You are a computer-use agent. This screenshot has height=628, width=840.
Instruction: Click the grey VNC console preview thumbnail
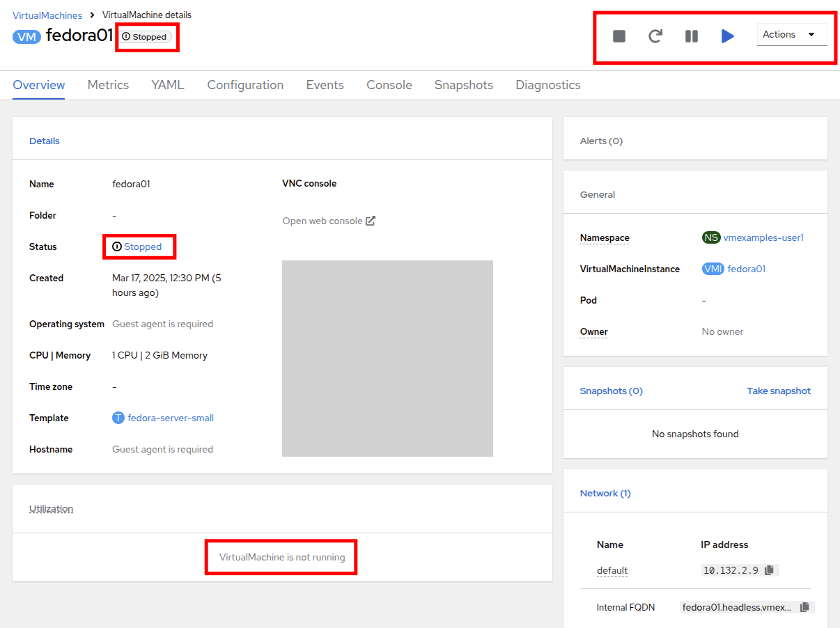pyautogui.click(x=387, y=359)
